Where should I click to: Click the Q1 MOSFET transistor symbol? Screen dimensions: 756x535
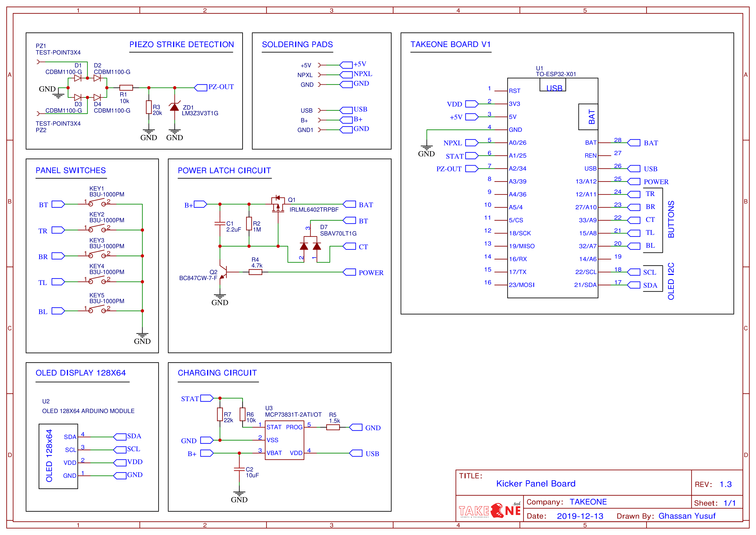point(278,204)
